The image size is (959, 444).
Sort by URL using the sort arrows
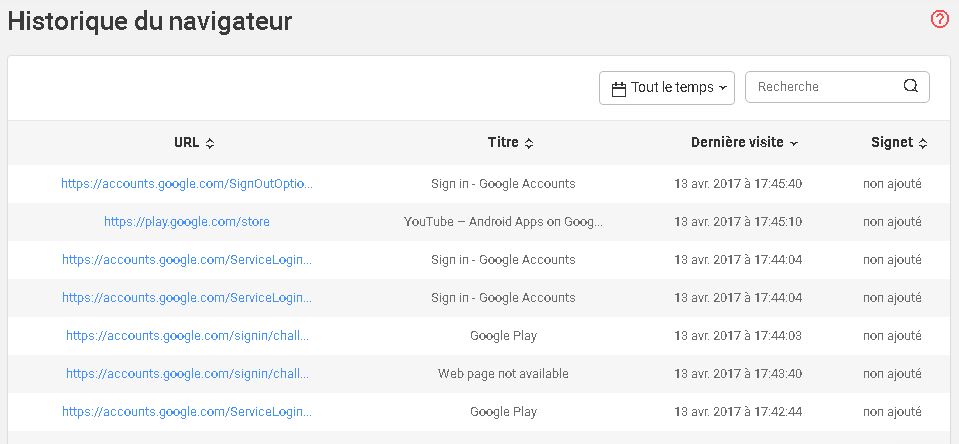(x=210, y=143)
